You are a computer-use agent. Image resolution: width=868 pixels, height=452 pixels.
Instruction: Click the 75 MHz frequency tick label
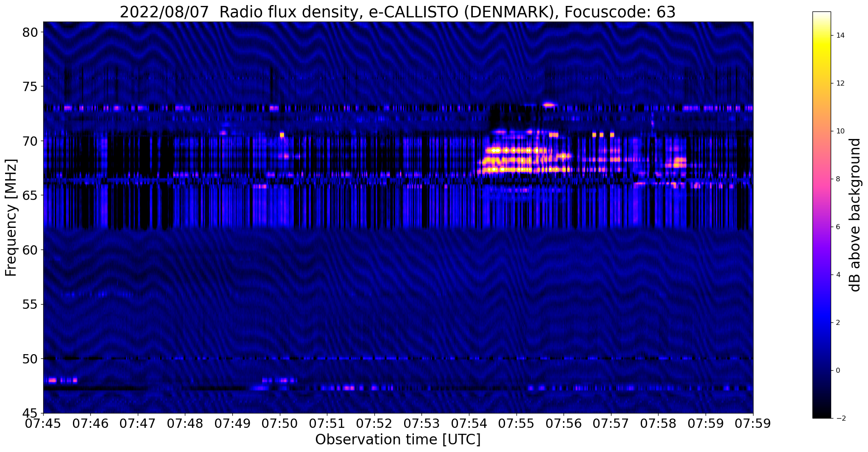(31, 87)
